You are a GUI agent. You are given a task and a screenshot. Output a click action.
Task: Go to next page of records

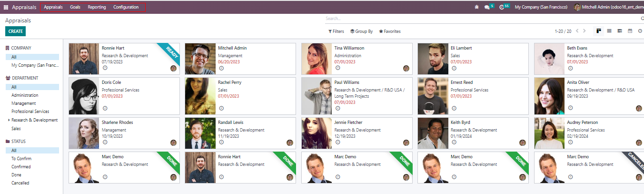585,31
